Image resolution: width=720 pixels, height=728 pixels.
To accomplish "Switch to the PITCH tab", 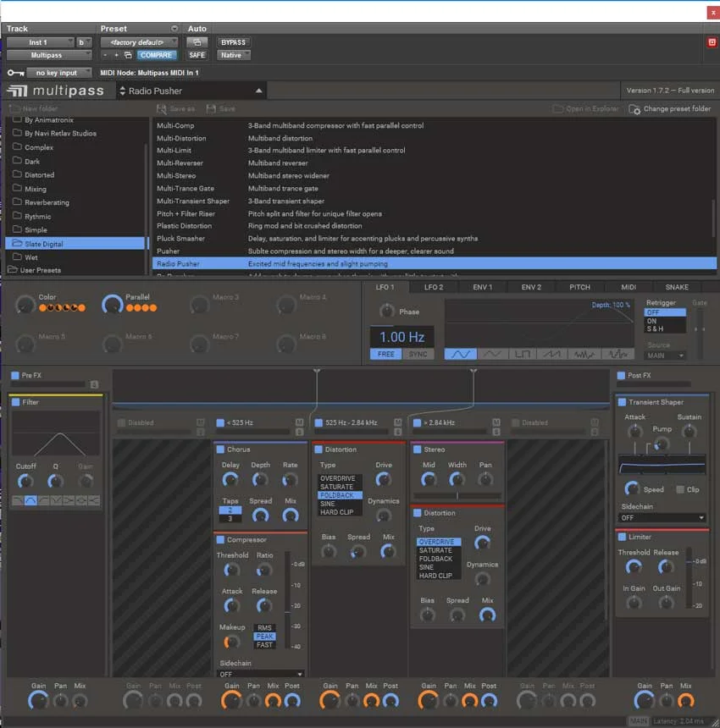I will click(x=579, y=287).
